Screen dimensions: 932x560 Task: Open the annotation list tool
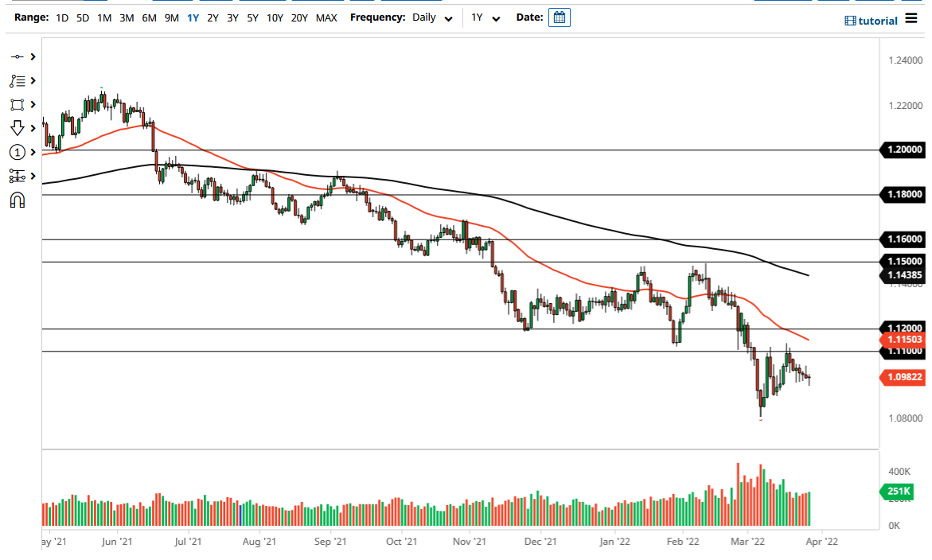point(18,80)
